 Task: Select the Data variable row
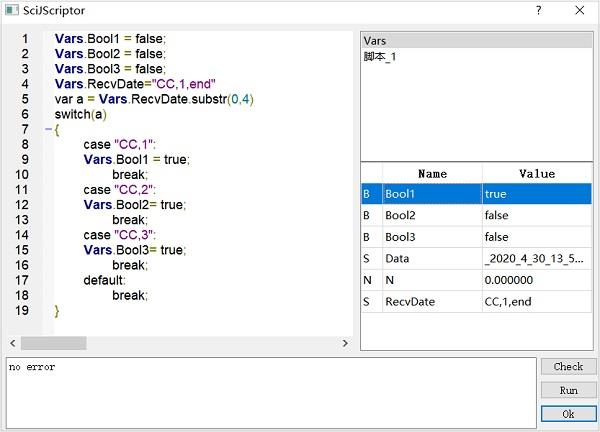430,258
